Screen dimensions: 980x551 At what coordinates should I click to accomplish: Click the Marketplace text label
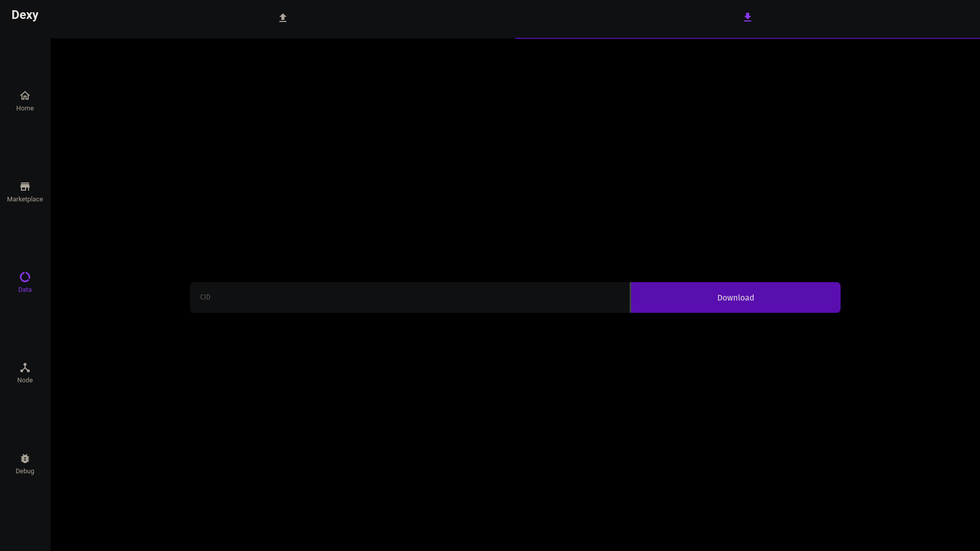pyautogui.click(x=25, y=199)
